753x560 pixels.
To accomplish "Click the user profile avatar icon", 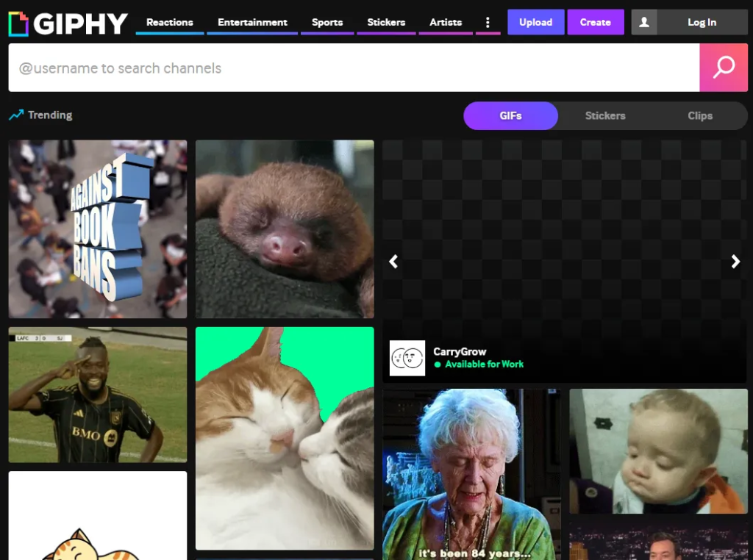I will 644,23.
